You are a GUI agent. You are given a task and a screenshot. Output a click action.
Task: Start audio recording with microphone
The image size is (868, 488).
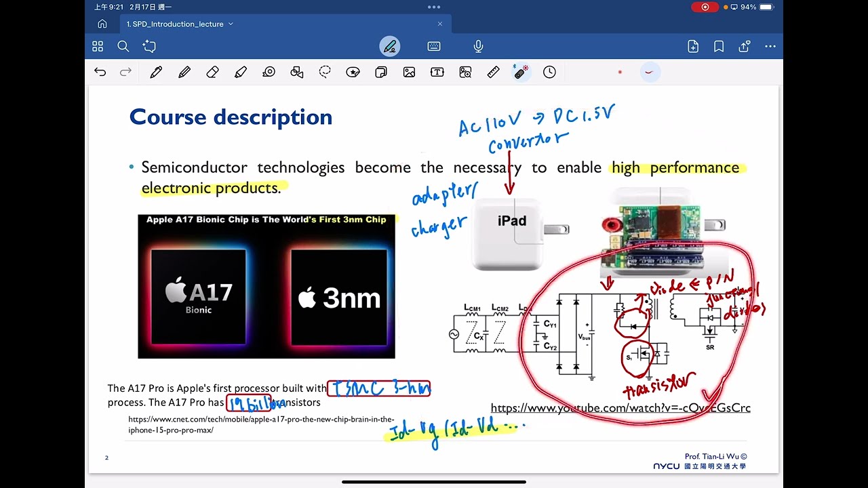coord(478,46)
